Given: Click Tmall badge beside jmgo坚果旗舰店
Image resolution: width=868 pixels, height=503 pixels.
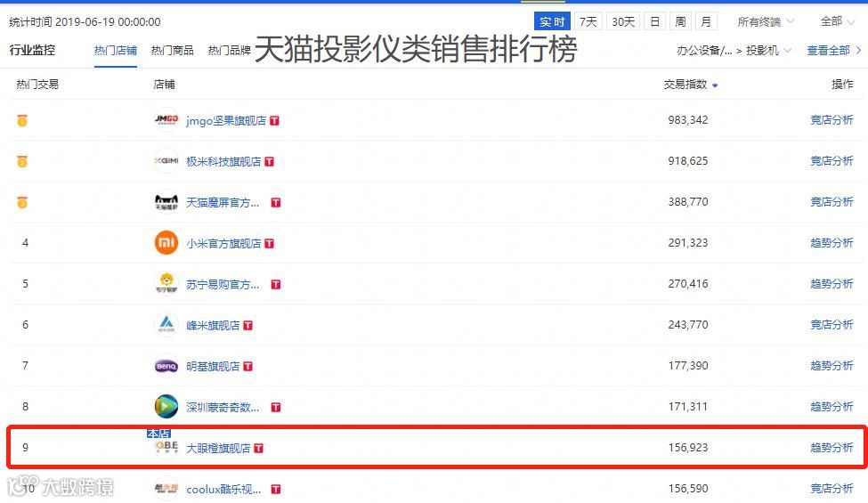Looking at the screenshot, I should click(274, 121).
